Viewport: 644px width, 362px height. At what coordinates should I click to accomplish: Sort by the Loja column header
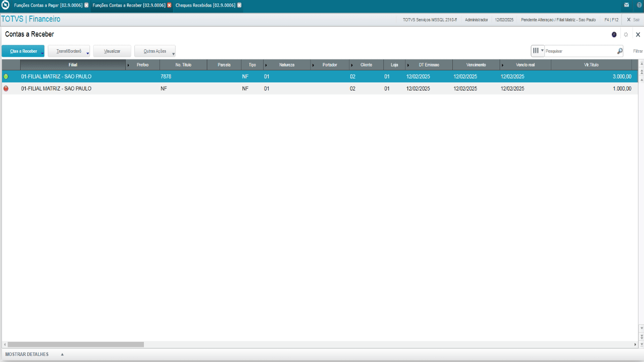tap(394, 65)
